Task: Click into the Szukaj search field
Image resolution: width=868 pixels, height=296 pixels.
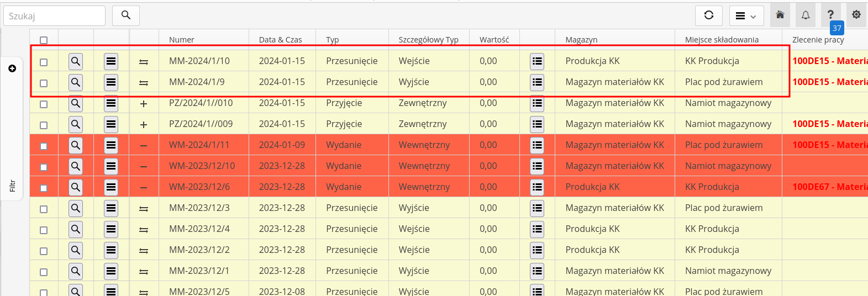Action: tap(54, 16)
